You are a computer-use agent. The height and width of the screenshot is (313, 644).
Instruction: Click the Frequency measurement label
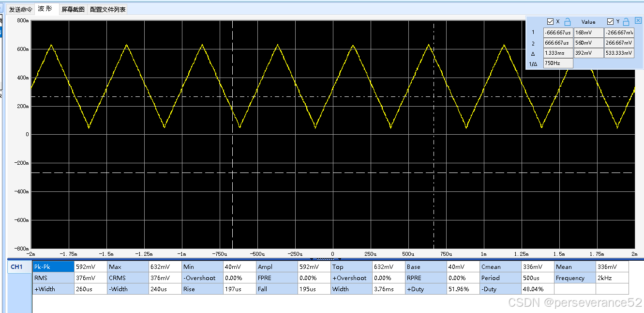pos(575,278)
